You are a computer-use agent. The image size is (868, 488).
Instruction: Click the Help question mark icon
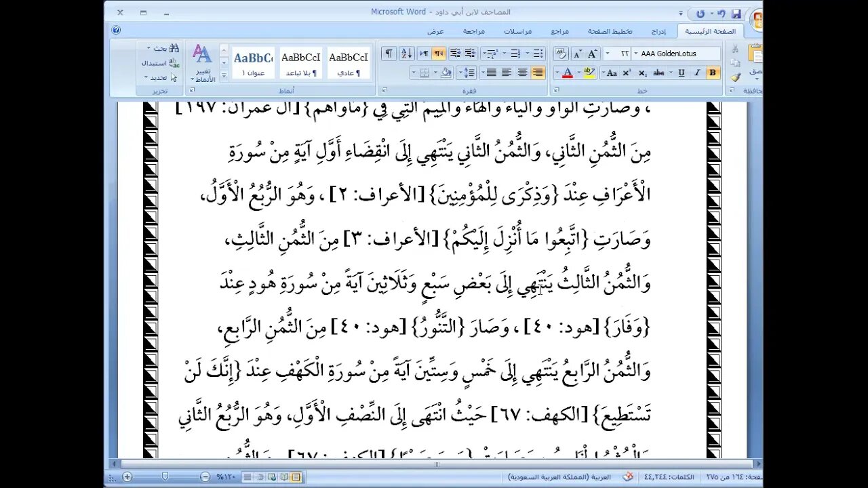tap(116, 30)
